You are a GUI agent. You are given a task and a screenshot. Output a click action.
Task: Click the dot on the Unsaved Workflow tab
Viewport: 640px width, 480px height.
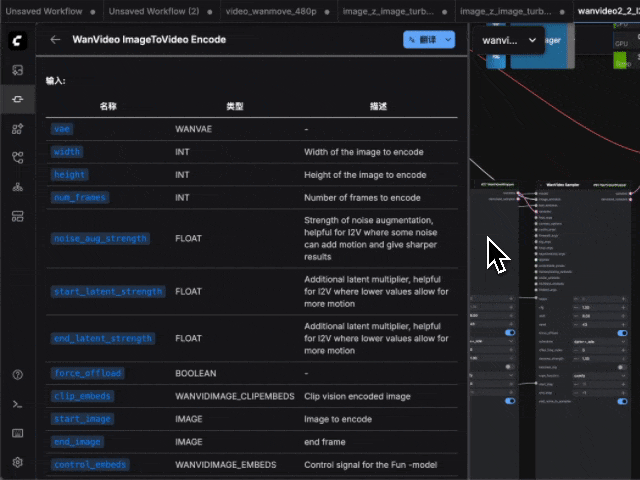tap(93, 12)
